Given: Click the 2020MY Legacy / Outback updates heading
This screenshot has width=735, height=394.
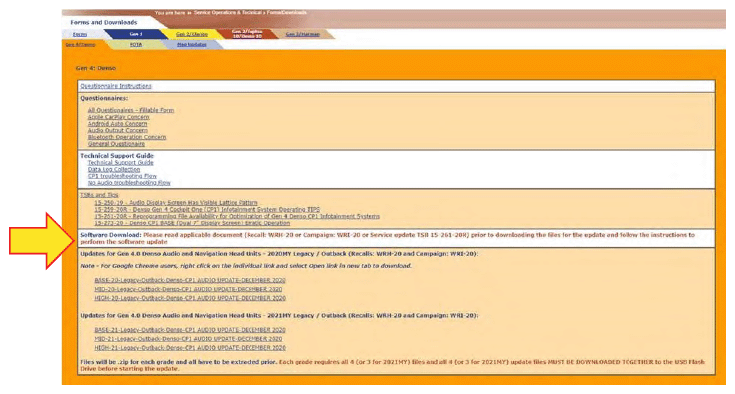Looking at the screenshot, I should point(279,254).
